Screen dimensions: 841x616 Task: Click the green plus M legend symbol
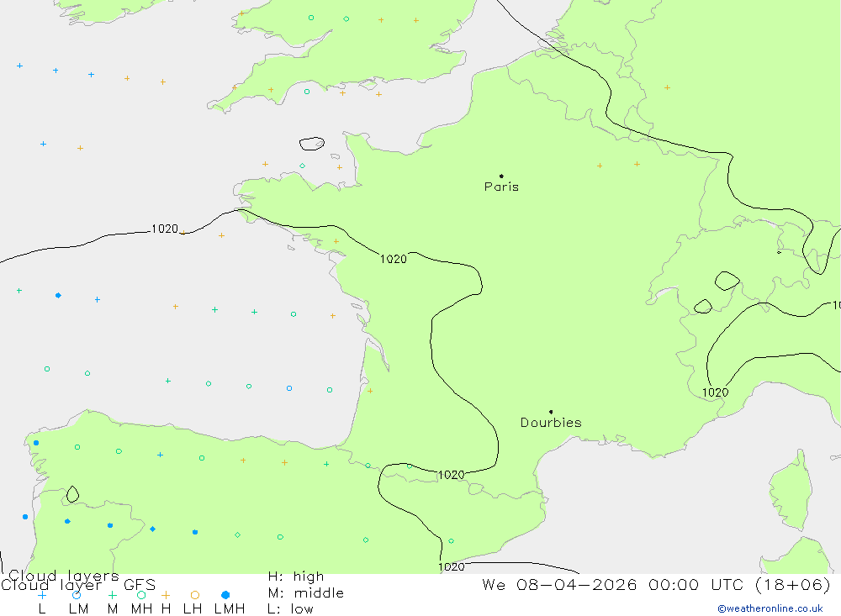pos(112,595)
